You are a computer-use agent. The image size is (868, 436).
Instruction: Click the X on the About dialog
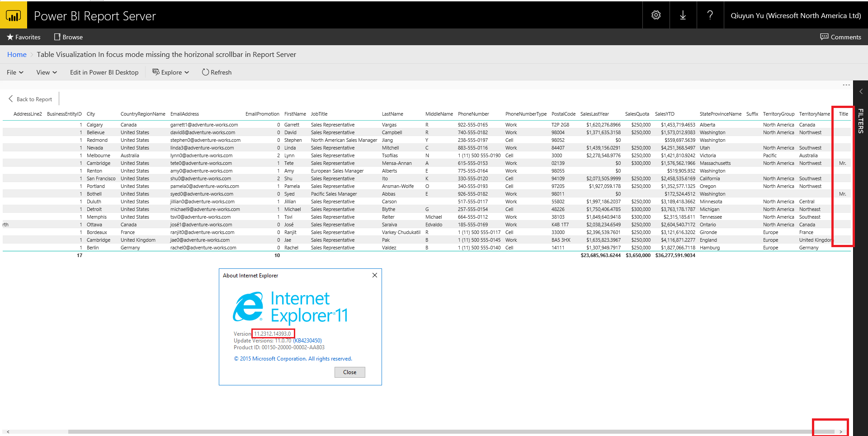coord(375,275)
